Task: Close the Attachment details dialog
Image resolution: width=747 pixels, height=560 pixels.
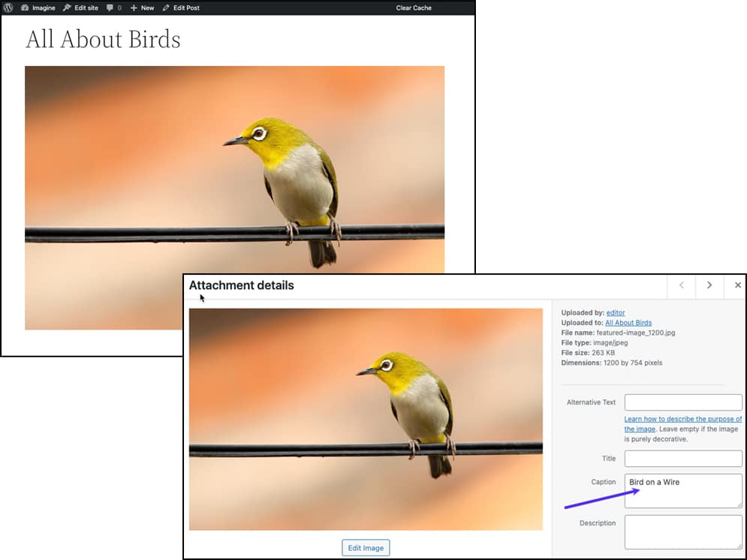Action: tap(737, 285)
